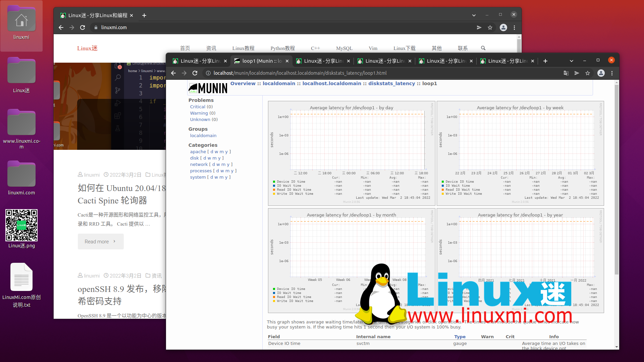Open Python教程 menu on Linux迷 site

click(x=282, y=48)
